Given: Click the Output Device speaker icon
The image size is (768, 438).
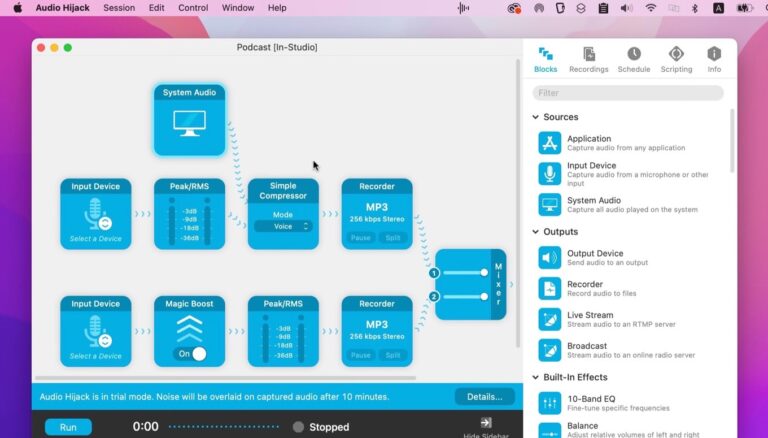Looking at the screenshot, I should (550, 258).
